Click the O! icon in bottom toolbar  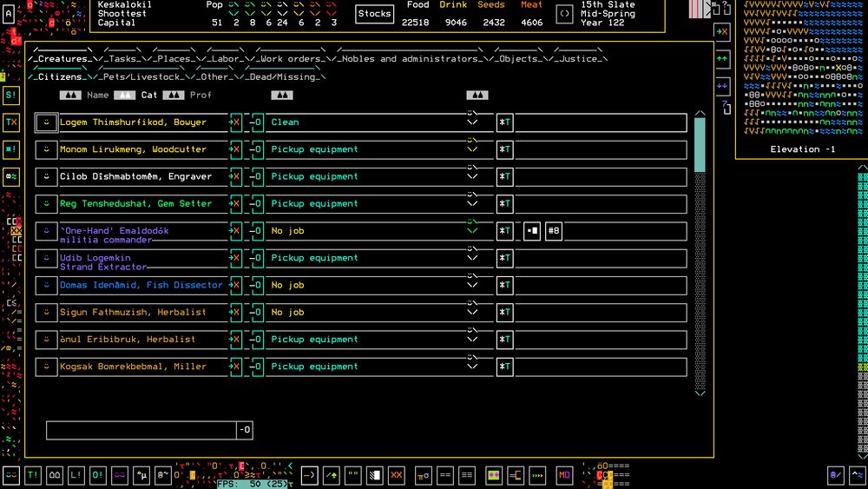click(x=98, y=475)
